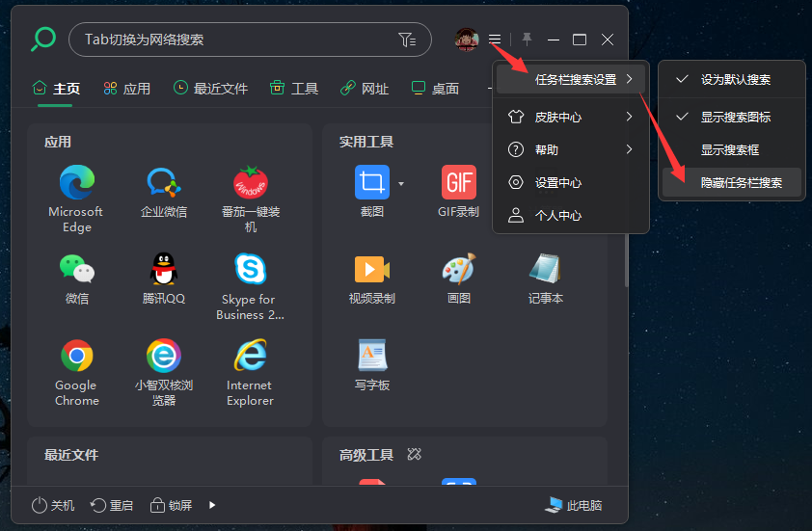Select 隐藏任务栏搜索 option
The image size is (812, 531).
click(731, 183)
